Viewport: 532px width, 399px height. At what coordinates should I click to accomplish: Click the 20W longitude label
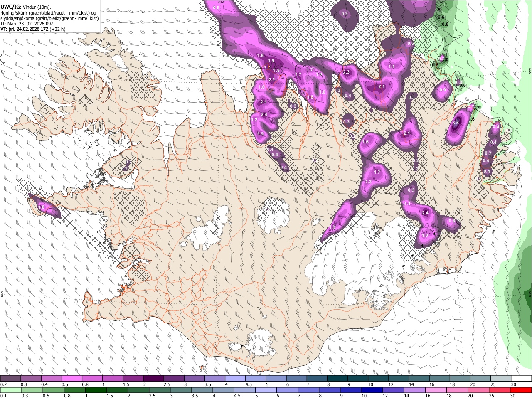pyautogui.click(x=221, y=2)
